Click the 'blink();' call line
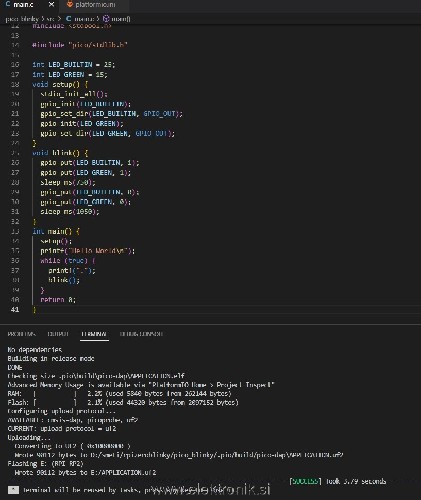The height and width of the screenshot is (500, 421). tap(64, 280)
